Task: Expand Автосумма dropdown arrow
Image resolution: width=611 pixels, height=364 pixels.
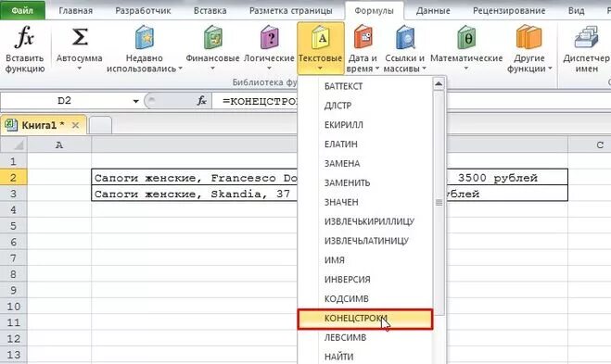Action: (x=79, y=69)
